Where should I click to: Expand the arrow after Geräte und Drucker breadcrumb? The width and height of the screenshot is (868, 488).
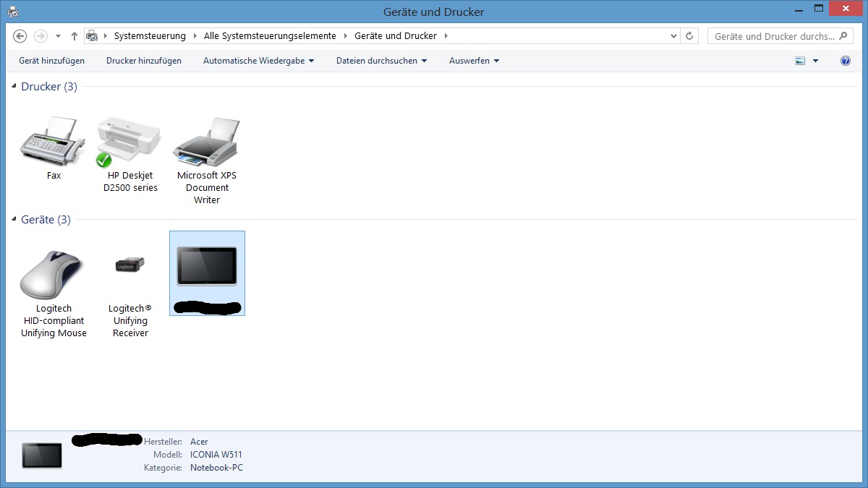coord(446,36)
